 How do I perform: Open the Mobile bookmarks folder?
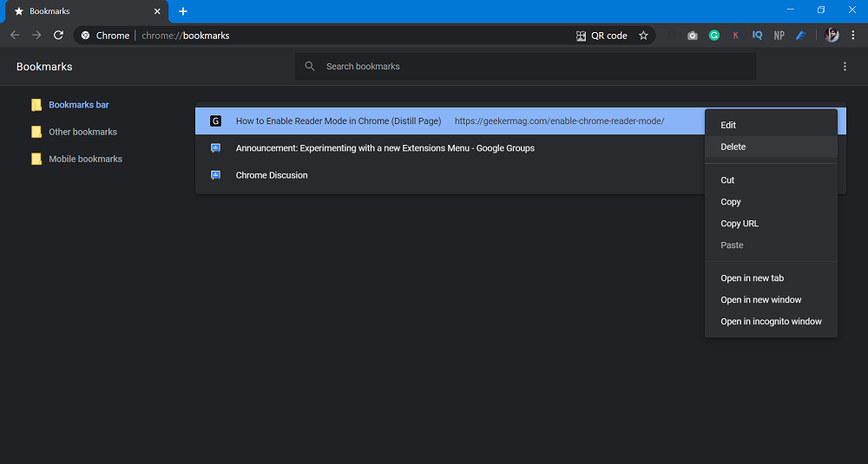85,159
